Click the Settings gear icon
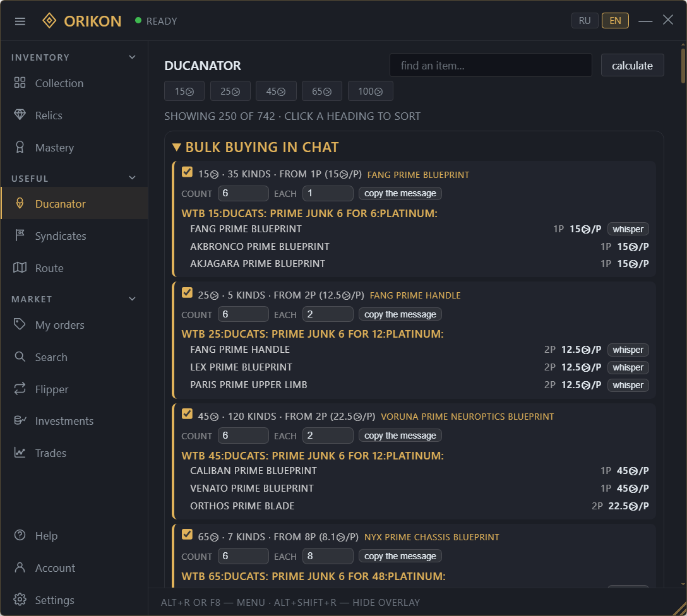 click(x=20, y=600)
